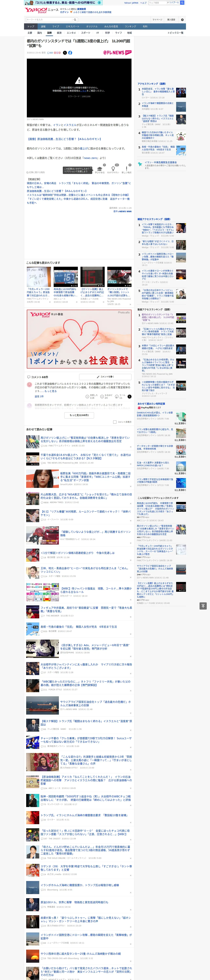The image size is (210, 980).
Task: Open マイページ button
Action: point(157,19)
